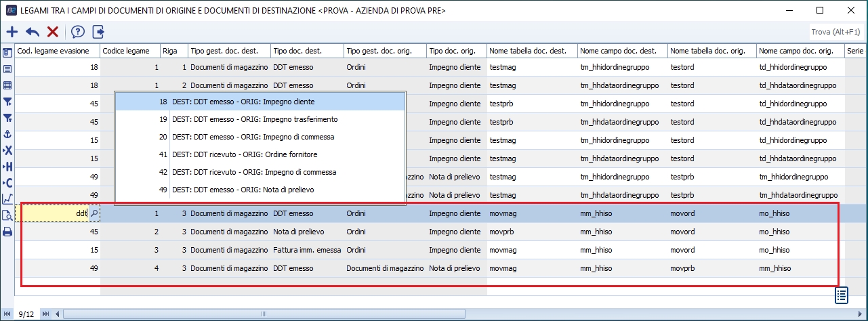Screen dimensions: 868x321
Task: Click the horizontal scrollbar thumb
Action: (x=263, y=314)
